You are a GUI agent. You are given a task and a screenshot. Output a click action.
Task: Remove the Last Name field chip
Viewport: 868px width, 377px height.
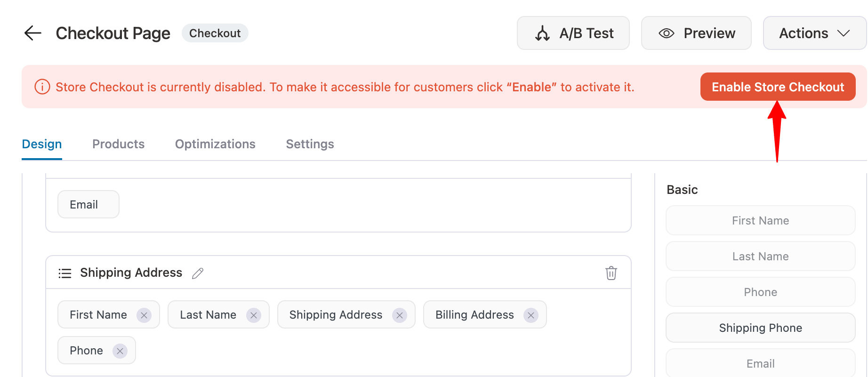(x=254, y=315)
